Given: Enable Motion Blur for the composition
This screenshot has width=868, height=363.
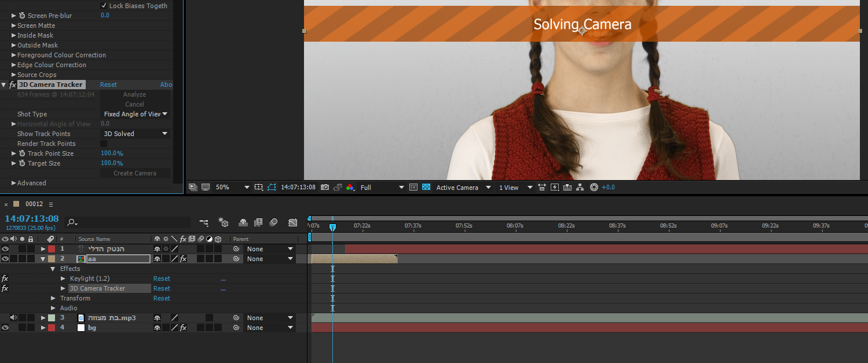Looking at the screenshot, I should point(273,222).
